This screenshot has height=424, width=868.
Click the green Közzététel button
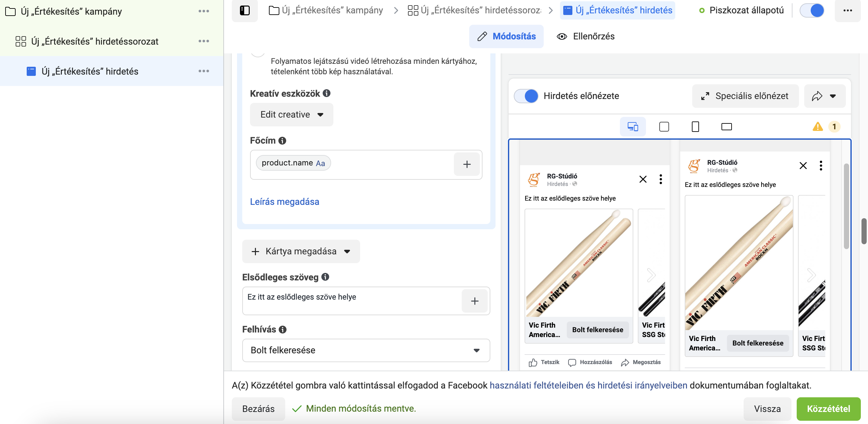829,409
